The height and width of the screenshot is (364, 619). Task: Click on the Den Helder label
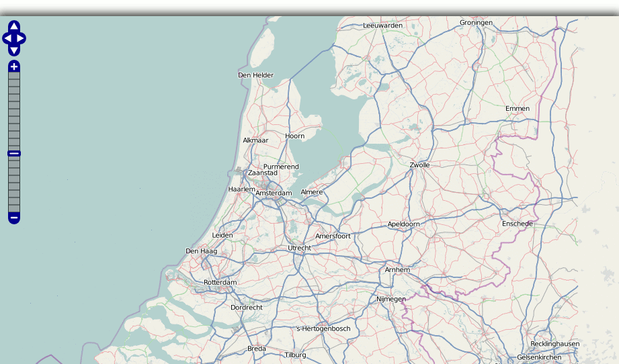click(x=256, y=75)
